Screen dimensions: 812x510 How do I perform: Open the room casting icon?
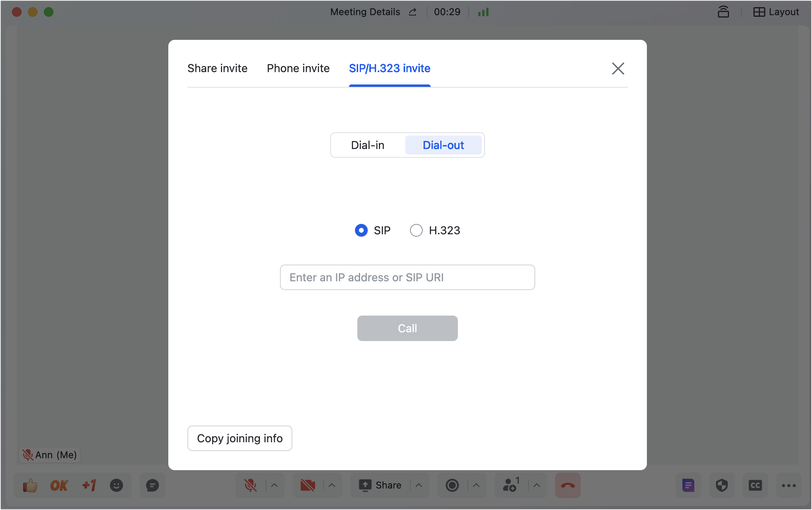(x=723, y=12)
